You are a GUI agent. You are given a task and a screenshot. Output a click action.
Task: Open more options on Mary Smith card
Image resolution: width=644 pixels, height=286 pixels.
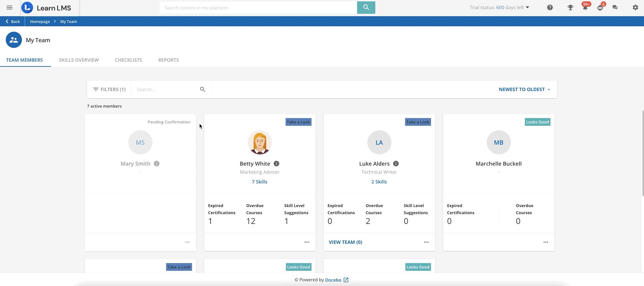coord(187,242)
